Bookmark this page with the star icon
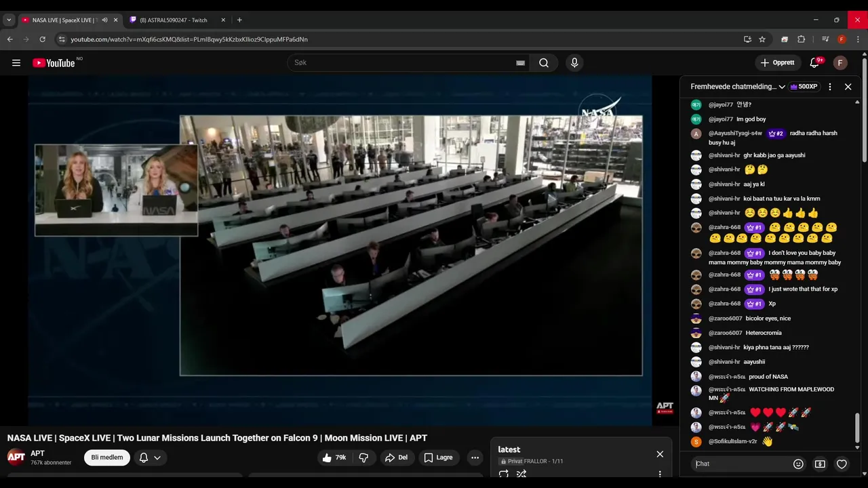 (762, 39)
